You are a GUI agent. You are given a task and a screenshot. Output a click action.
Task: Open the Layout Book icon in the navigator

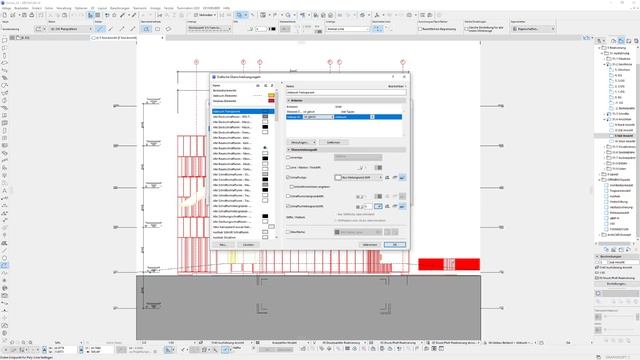(629, 41)
